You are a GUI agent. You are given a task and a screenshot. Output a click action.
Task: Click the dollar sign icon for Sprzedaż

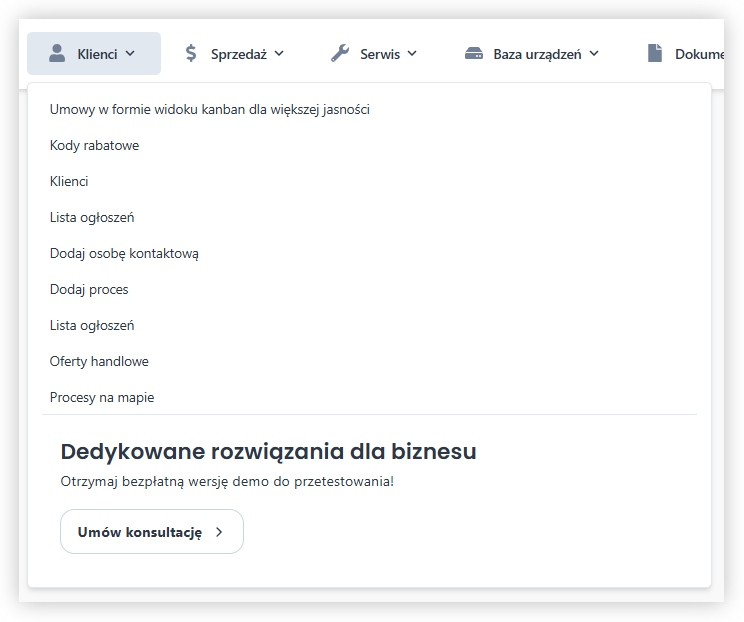191,54
